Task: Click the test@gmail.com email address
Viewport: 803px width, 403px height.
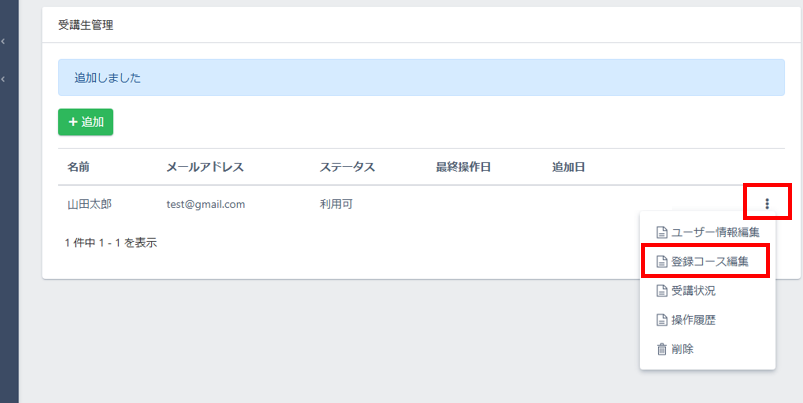Action: (x=206, y=204)
